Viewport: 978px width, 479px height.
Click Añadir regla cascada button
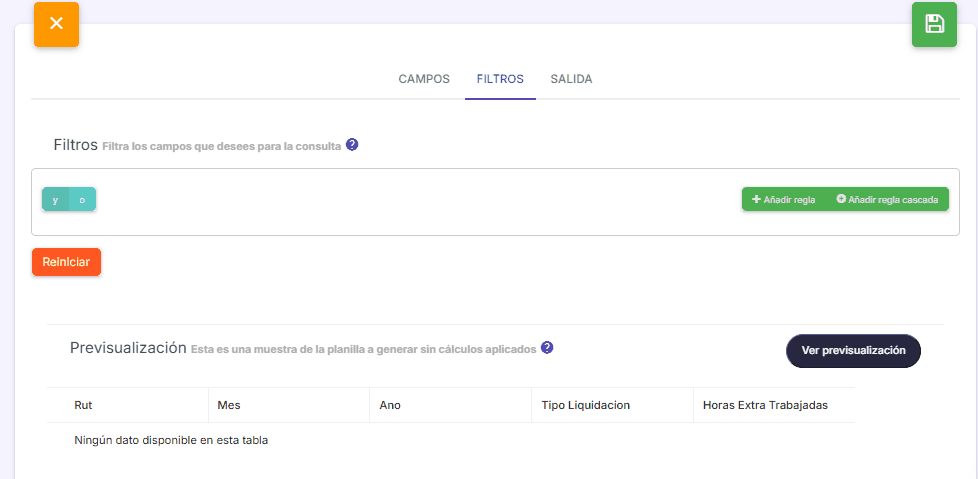[887, 200]
